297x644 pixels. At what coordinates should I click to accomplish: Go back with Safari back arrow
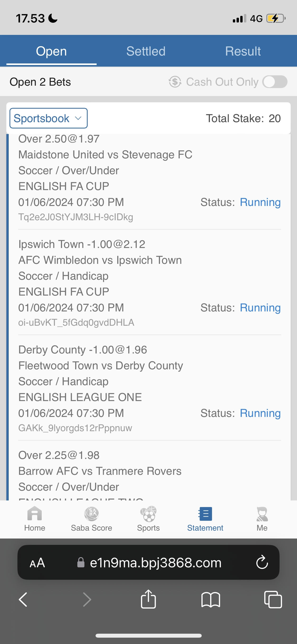[x=23, y=599]
